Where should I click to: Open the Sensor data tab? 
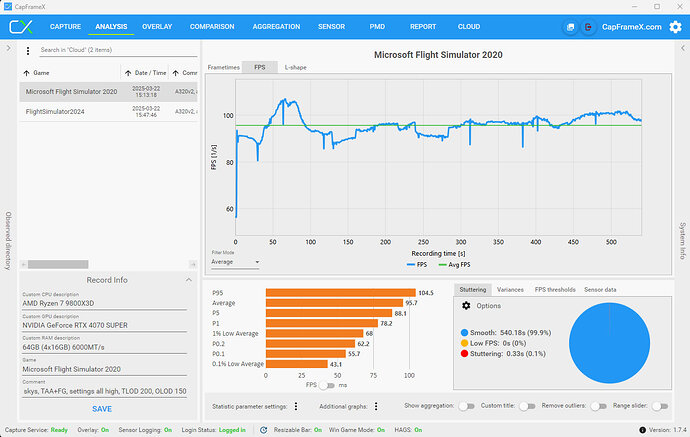[x=600, y=290]
